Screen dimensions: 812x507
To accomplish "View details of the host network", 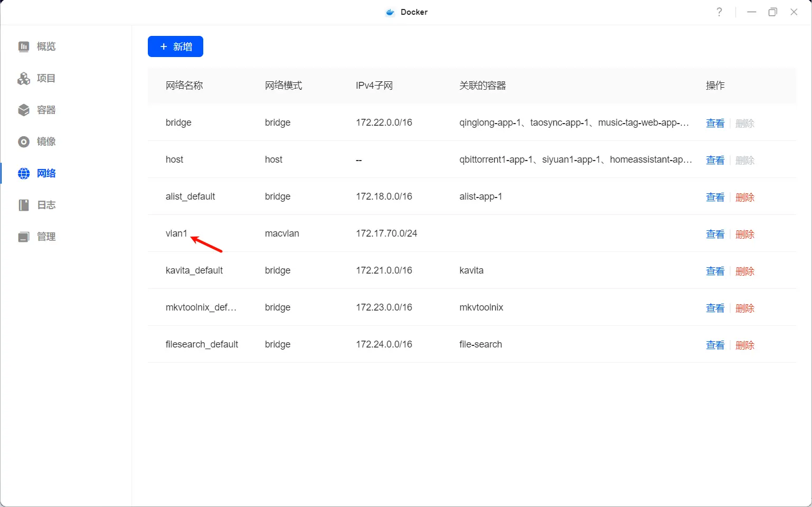I will 715,160.
